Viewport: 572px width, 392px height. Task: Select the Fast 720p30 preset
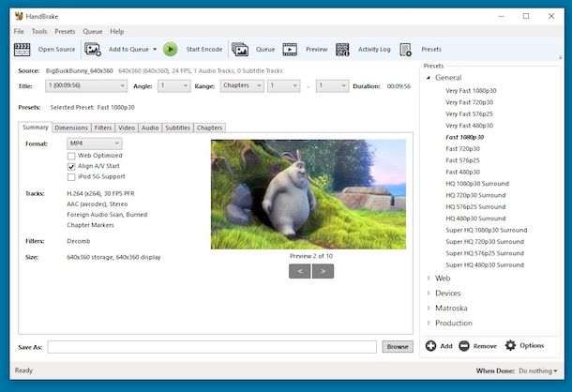(x=462, y=149)
